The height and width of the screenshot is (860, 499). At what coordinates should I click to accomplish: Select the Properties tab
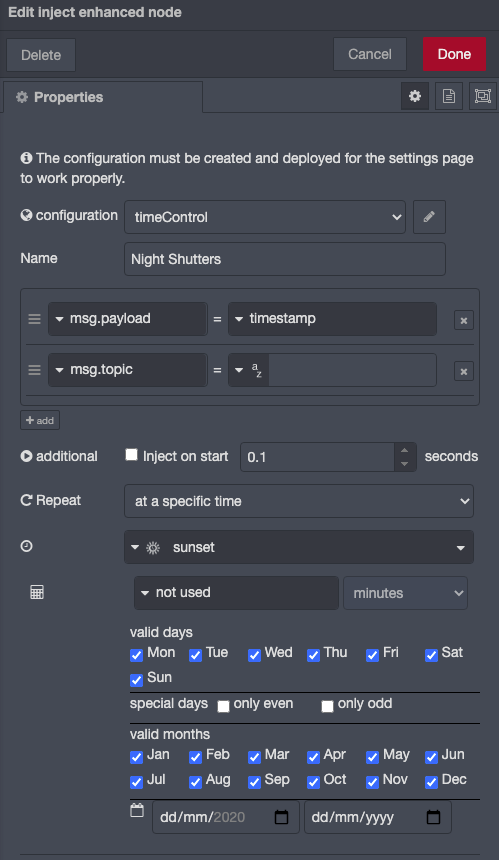click(x=103, y=97)
